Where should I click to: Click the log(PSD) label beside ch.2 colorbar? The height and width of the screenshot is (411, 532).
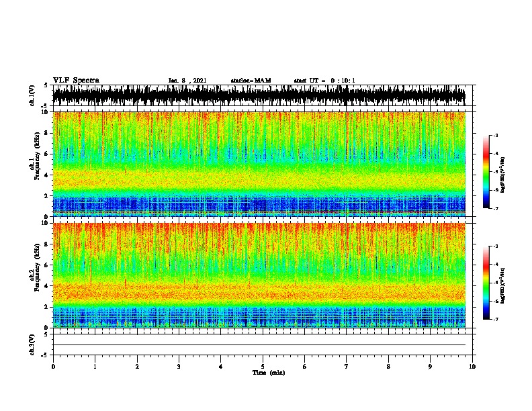[x=502, y=286]
